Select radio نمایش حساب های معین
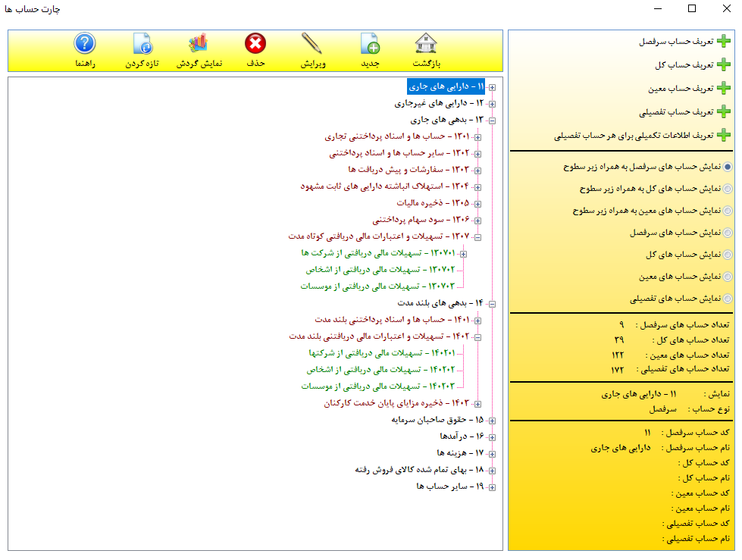 point(728,277)
